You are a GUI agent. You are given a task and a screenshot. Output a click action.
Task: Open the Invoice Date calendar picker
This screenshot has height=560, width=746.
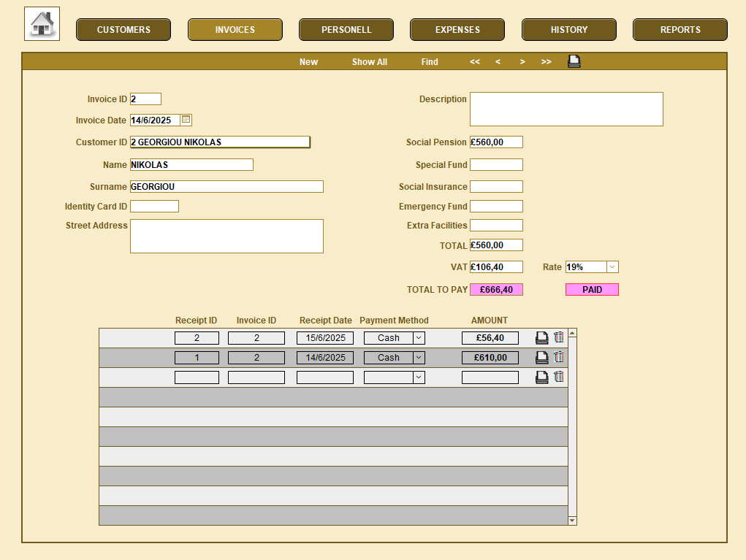[x=186, y=120]
